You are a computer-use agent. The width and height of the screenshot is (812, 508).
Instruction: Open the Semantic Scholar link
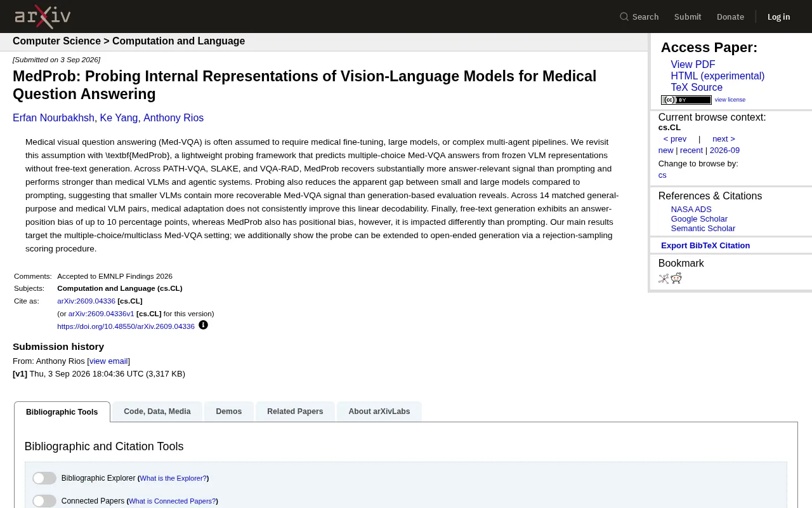703,229
